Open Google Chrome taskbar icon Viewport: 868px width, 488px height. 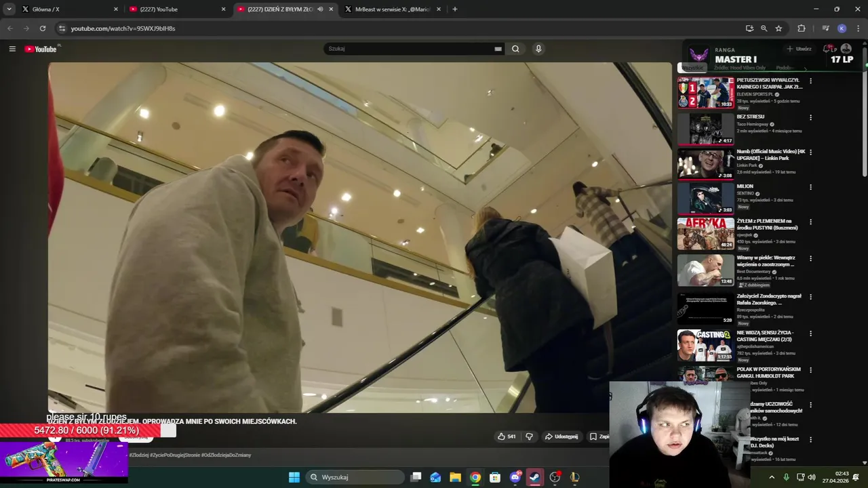click(x=475, y=477)
